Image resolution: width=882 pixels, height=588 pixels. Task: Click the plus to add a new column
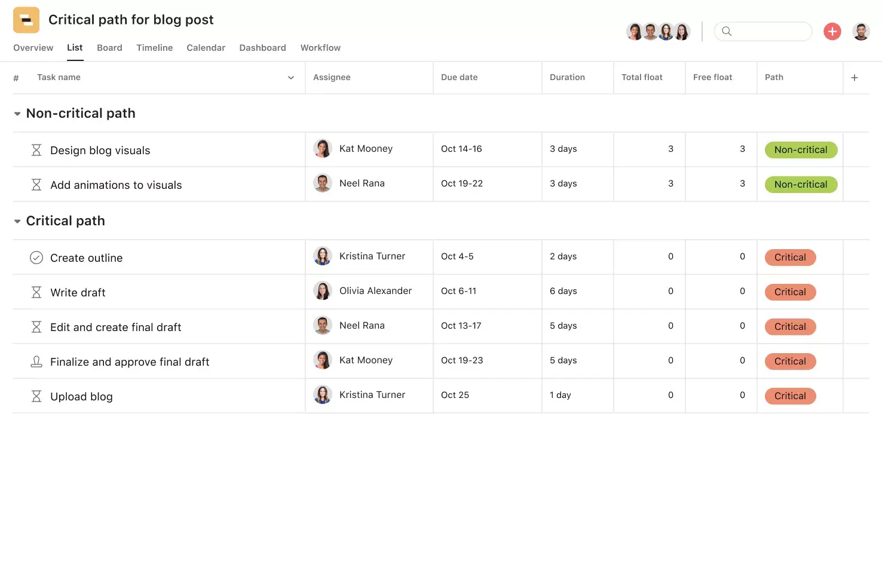[x=855, y=77]
